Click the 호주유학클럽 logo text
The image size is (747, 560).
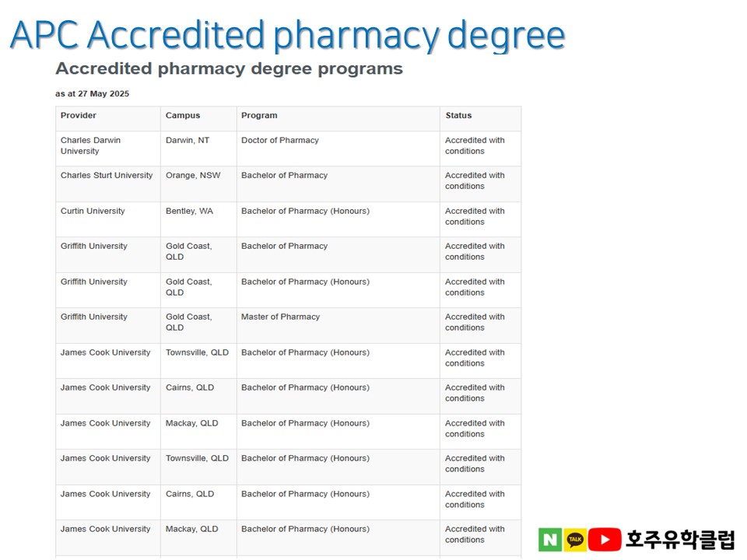(x=680, y=540)
